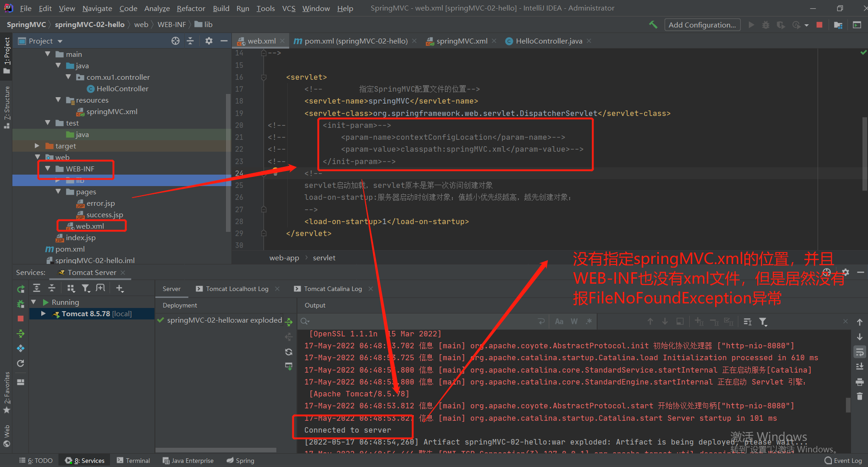
Task: Expand the target folder node
Action: [37, 146]
